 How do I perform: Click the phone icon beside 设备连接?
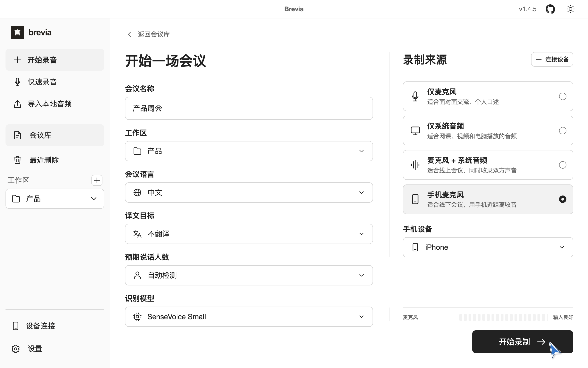(x=16, y=326)
